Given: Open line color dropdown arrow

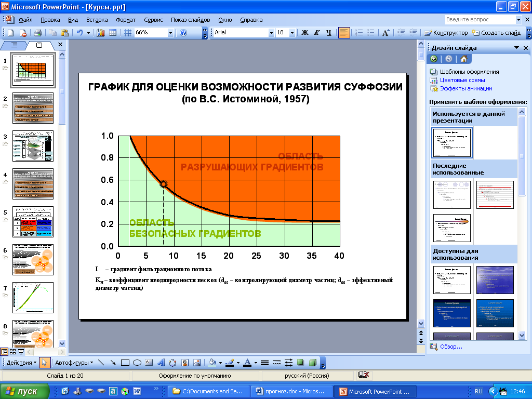Looking at the screenshot, I should 238,363.
